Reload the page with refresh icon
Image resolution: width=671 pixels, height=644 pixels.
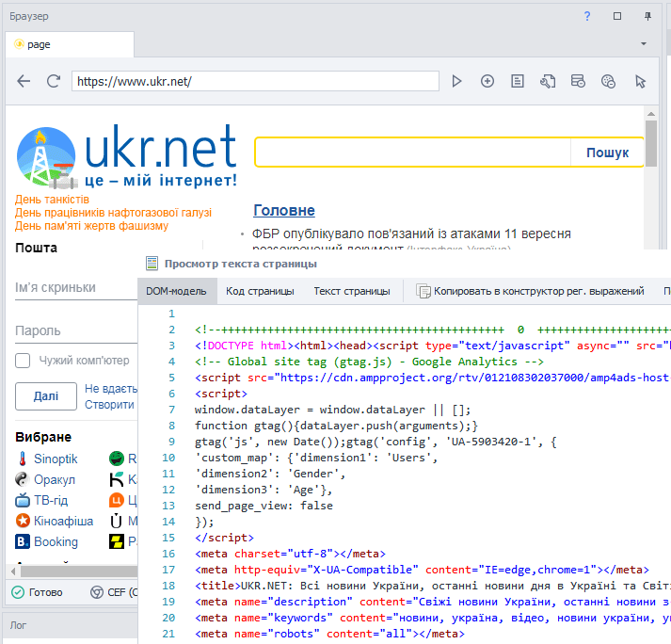click(x=54, y=81)
